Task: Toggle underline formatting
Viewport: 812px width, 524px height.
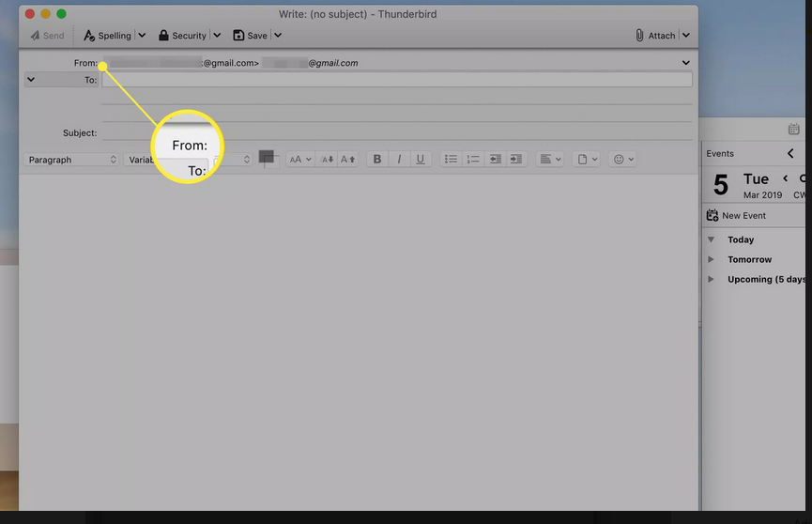Action: click(420, 159)
